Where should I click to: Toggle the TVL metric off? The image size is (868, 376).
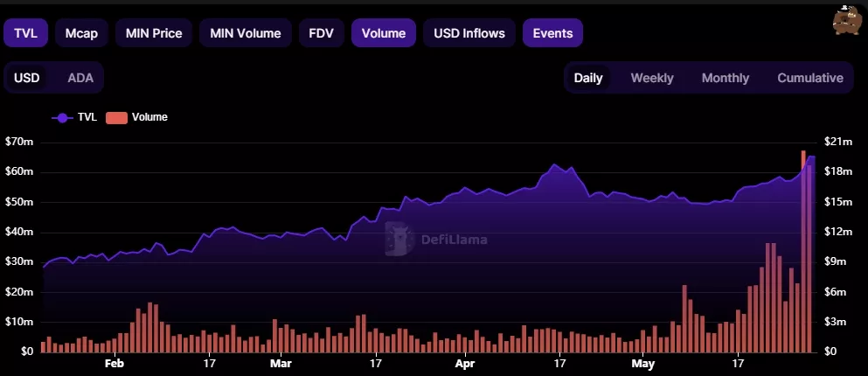click(25, 33)
